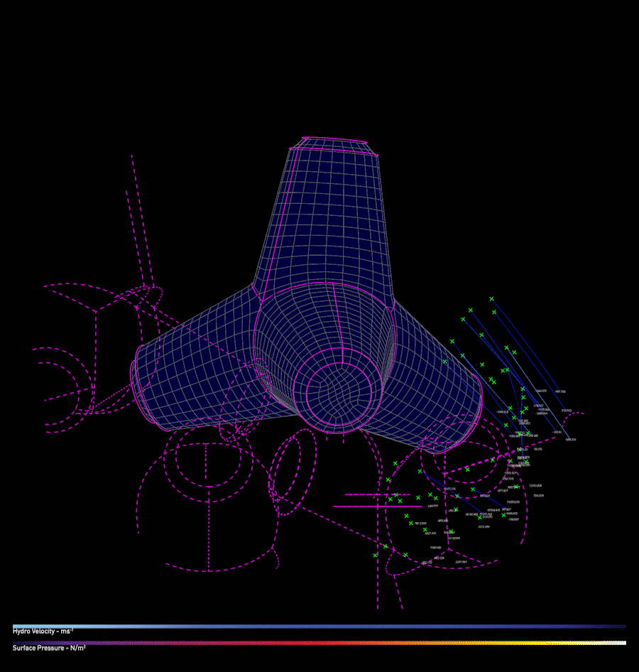Select the green X marker beside -249.777 label's line end
The width and height of the screenshot is (639, 672).
[x=418, y=497]
